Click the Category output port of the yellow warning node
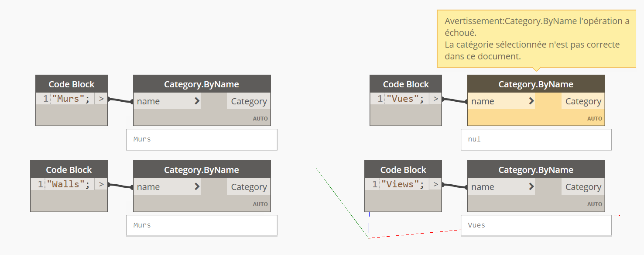This screenshot has height=255, width=644. point(583,101)
